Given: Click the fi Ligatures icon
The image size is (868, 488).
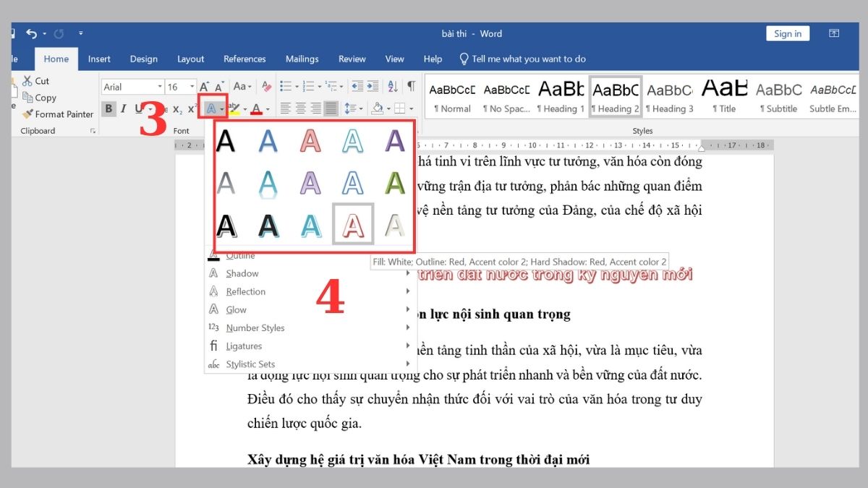Looking at the screenshot, I should pos(213,346).
